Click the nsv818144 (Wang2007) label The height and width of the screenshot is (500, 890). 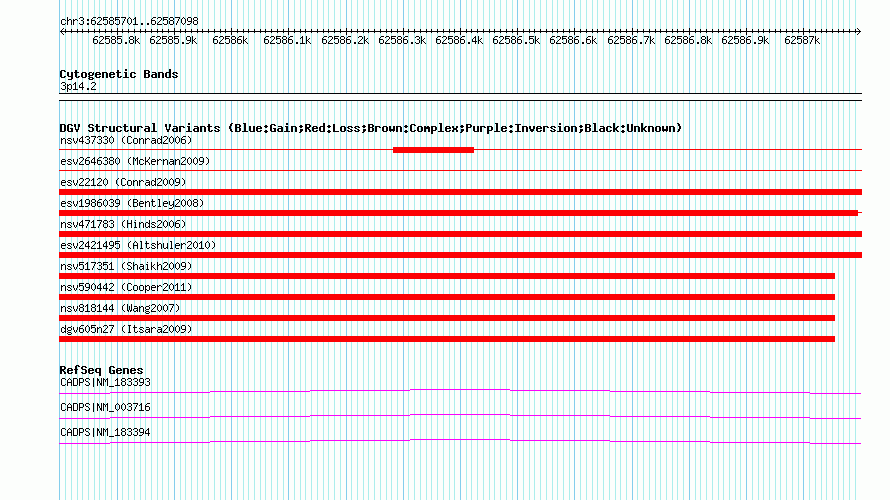coord(120,308)
